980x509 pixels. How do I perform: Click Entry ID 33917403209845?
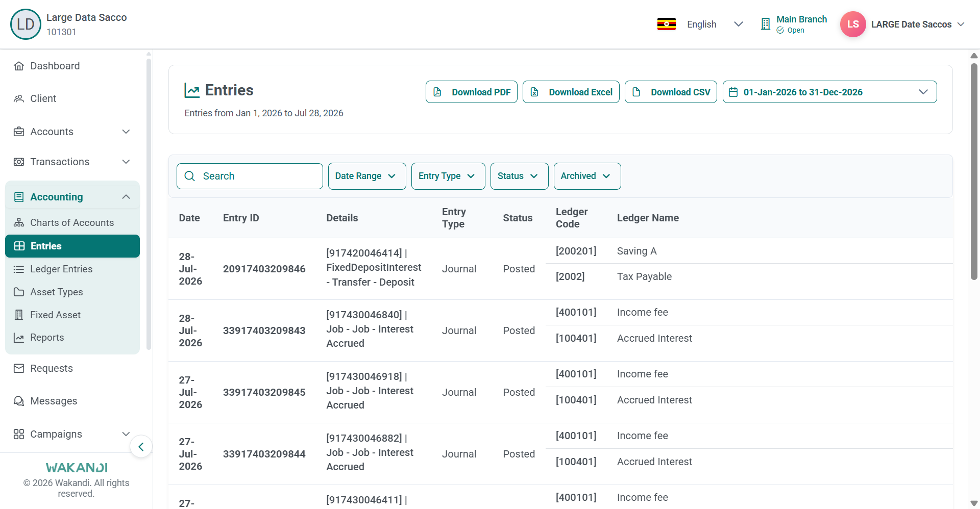pos(264,392)
